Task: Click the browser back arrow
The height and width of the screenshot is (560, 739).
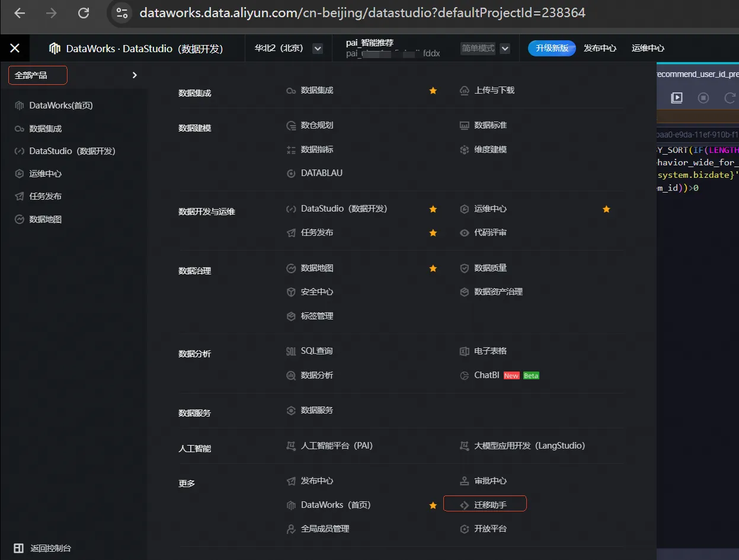Action: pyautogui.click(x=20, y=12)
